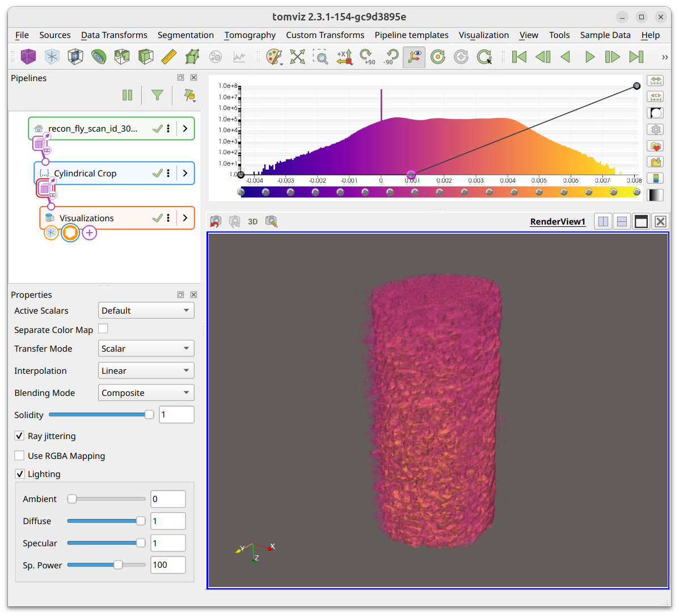This screenshot has height=616, width=679.
Task: Open the Pipeline templates menu
Action: [x=411, y=35]
